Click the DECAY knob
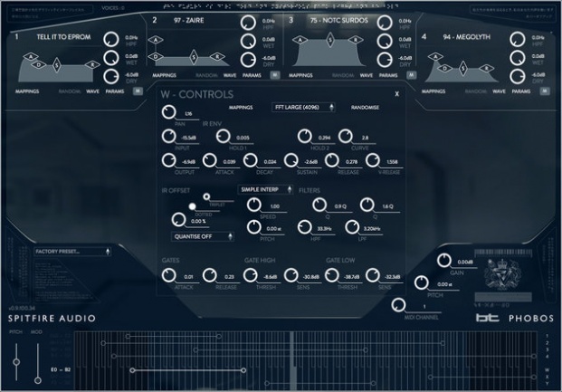Screen dimensions: 562x392 coord(250,160)
